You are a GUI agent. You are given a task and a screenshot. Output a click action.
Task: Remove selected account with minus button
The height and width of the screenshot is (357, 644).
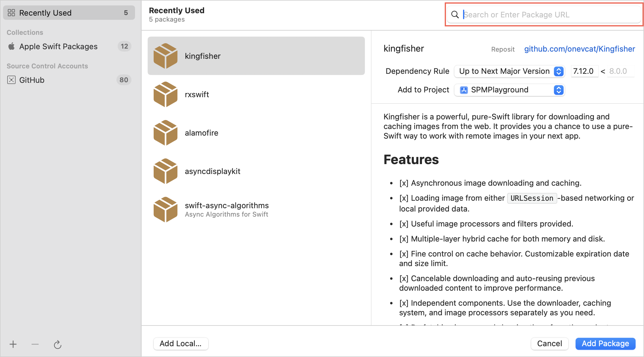tap(35, 344)
